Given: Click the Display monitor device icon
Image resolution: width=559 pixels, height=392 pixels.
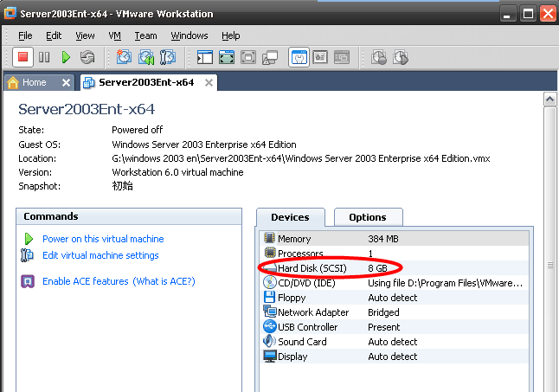Looking at the screenshot, I should pyautogui.click(x=270, y=356).
